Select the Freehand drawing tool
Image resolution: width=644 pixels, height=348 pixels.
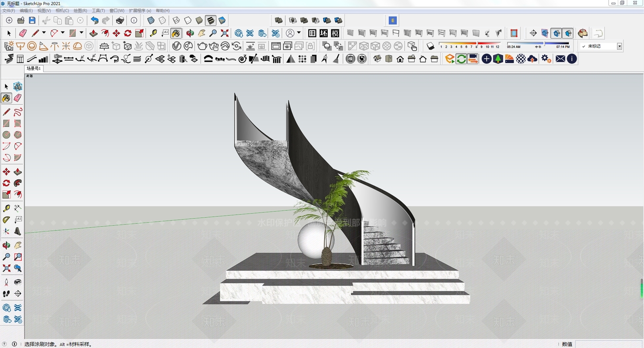click(18, 112)
